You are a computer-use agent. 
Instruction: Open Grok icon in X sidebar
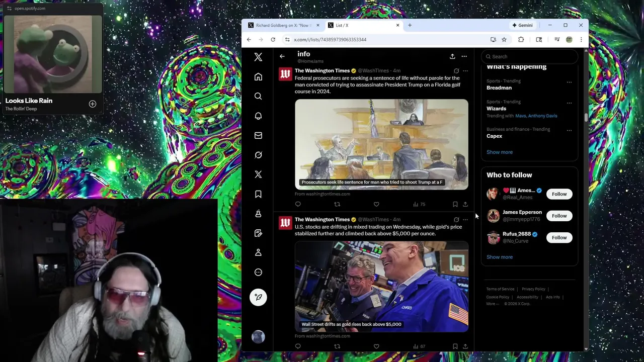[258, 155]
